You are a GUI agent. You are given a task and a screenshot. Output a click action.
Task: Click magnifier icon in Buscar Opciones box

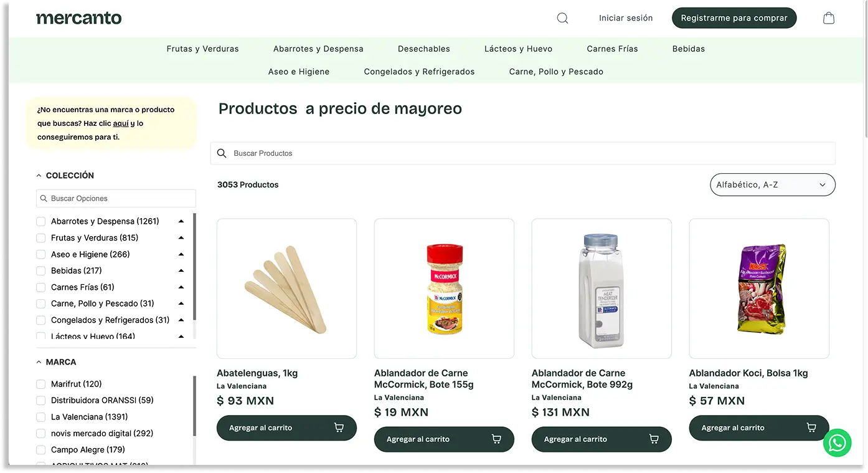tap(44, 198)
